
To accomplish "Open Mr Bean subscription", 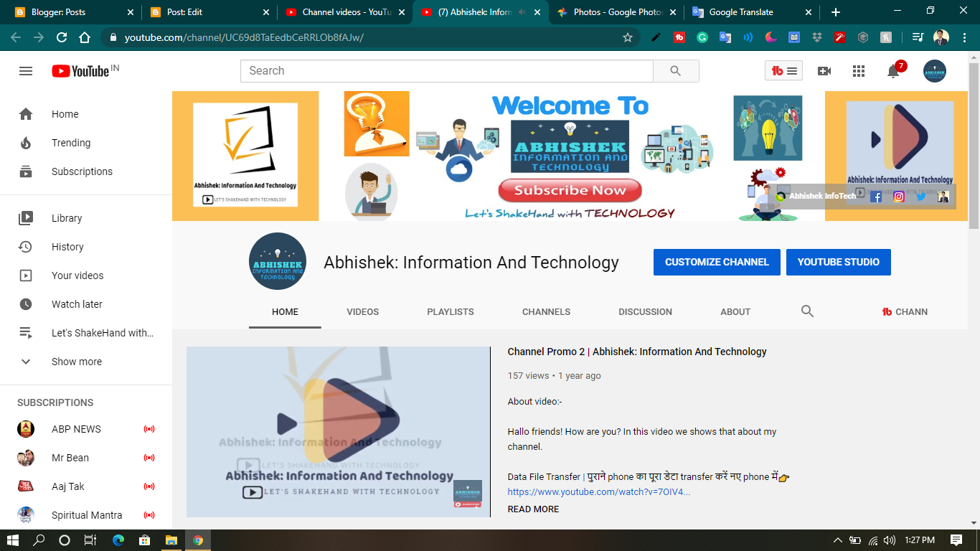I will (x=86, y=458).
